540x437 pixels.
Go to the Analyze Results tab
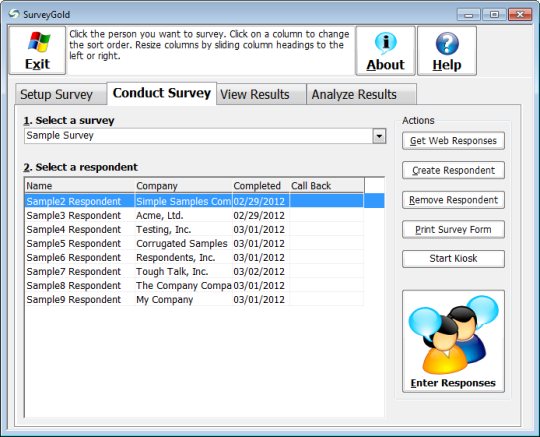pyautogui.click(x=361, y=94)
